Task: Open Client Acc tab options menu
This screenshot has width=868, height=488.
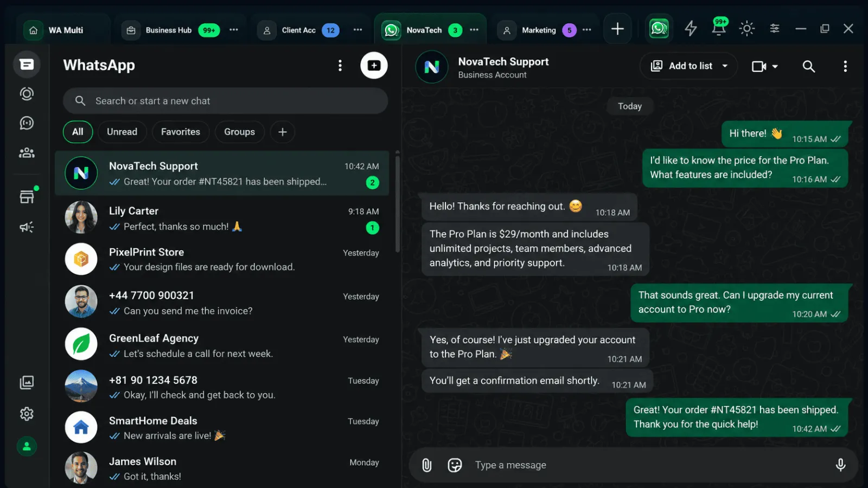Action: point(358,30)
